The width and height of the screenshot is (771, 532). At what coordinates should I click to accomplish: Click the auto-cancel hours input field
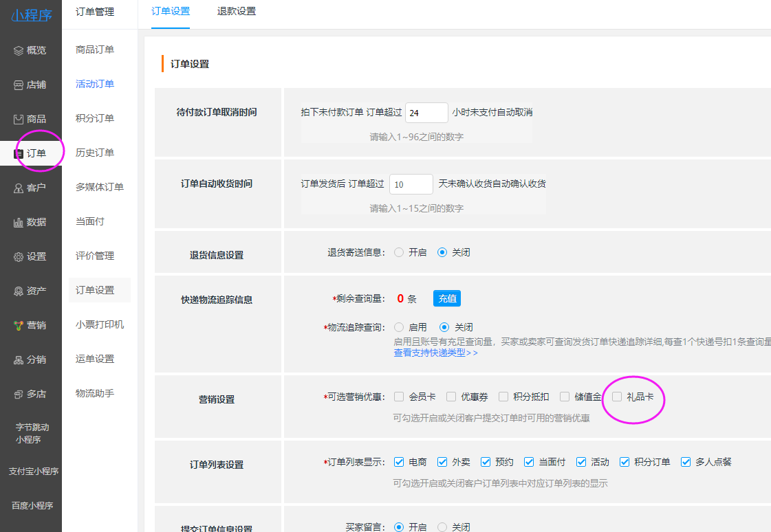(426, 112)
